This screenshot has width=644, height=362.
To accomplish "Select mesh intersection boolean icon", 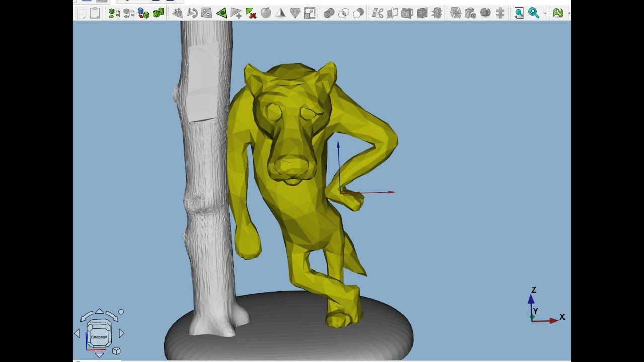I will click(x=344, y=13).
